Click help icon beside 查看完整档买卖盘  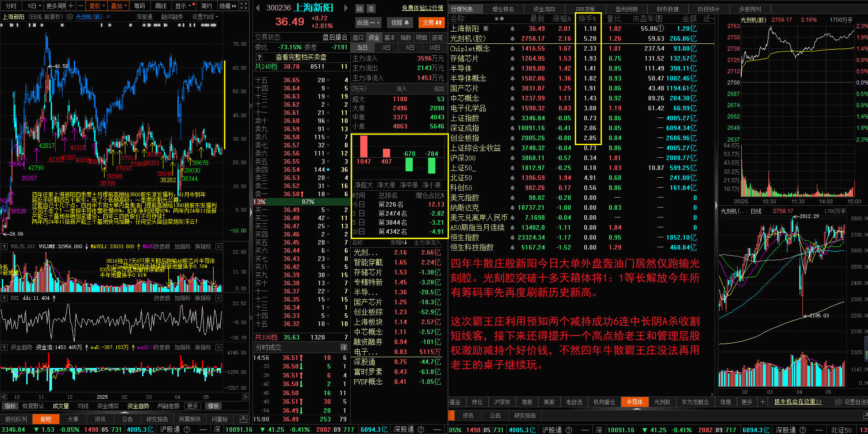point(259,57)
